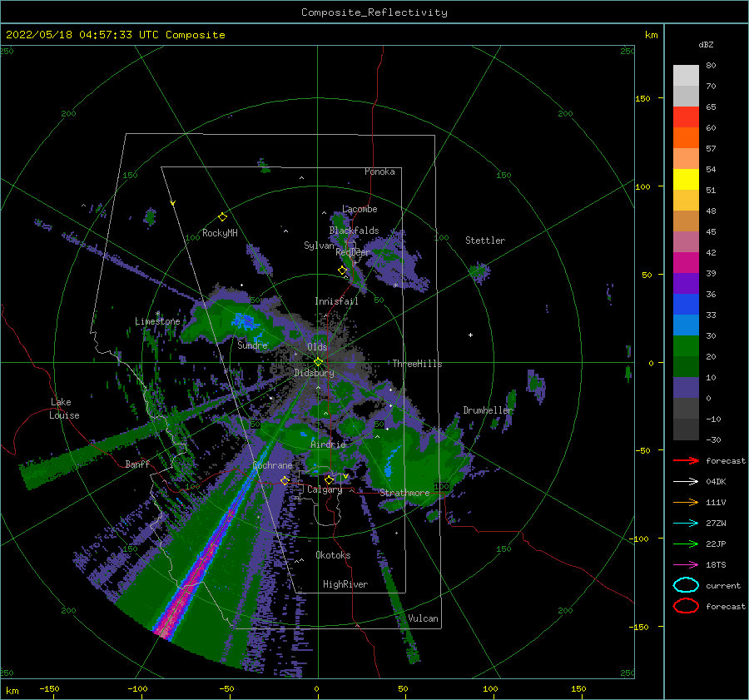This screenshot has width=749, height=700.
Task: Select the Sylvan label on the map
Action: point(319,246)
